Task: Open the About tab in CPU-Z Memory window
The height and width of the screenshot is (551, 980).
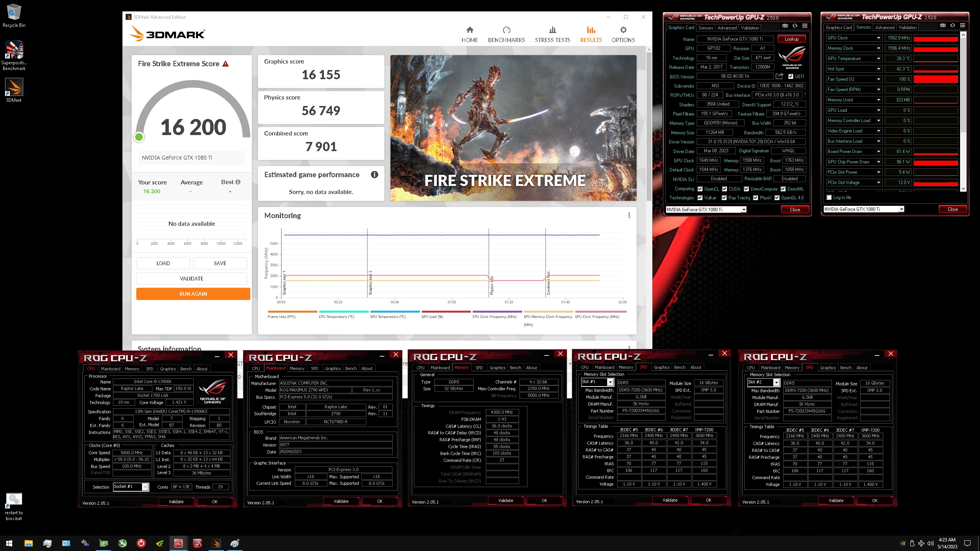Action: coord(531,368)
